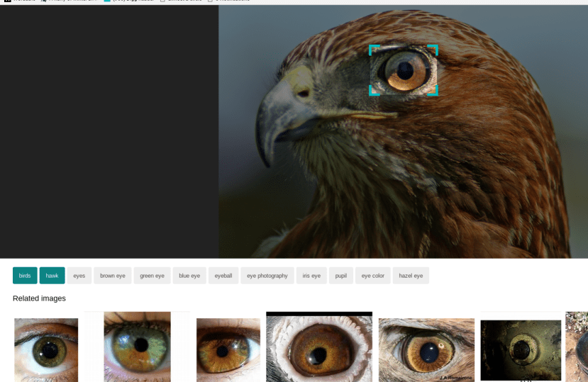
Task: Click the bottom-right corner handle of the crop box
Action: [433, 91]
